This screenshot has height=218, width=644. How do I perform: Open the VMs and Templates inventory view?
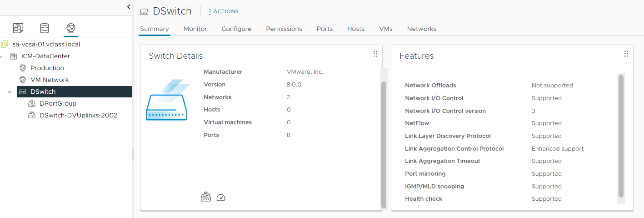(x=18, y=28)
